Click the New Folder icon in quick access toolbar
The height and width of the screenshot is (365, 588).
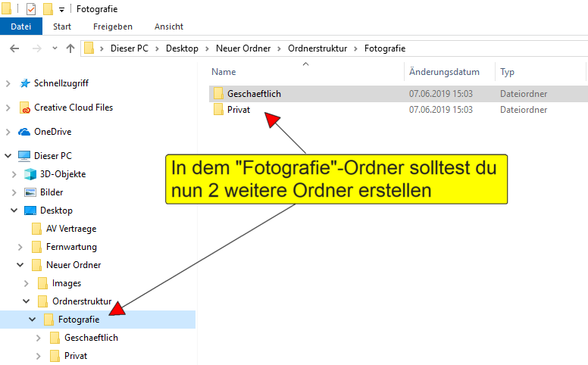(48, 8)
